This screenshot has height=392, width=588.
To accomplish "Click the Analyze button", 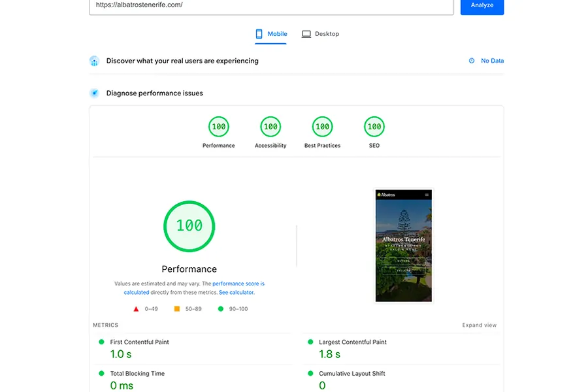I will [x=482, y=5].
